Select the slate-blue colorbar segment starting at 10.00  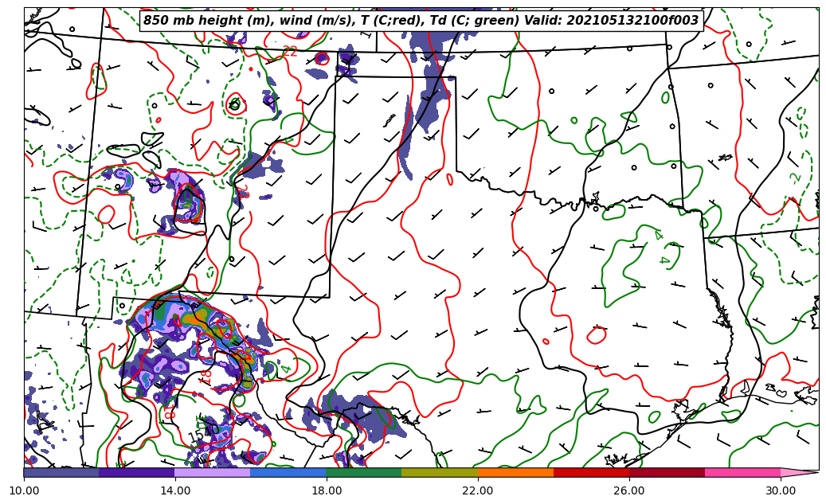[61, 472]
